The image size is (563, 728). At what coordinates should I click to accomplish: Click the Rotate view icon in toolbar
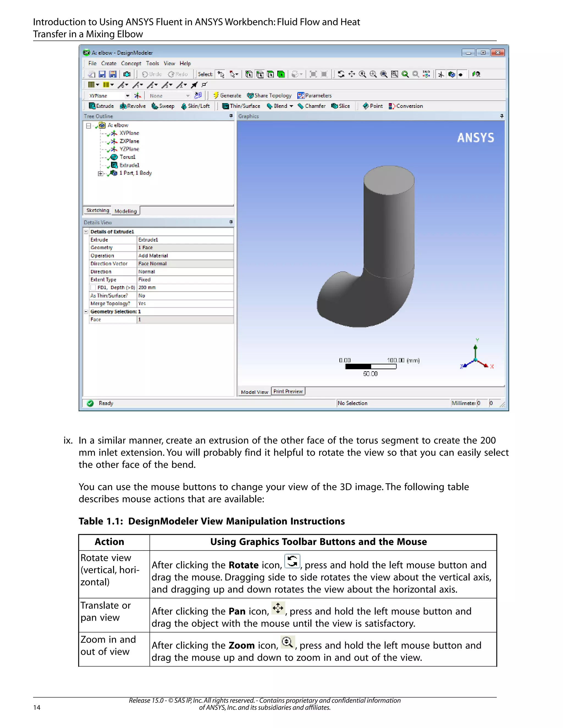[341, 74]
